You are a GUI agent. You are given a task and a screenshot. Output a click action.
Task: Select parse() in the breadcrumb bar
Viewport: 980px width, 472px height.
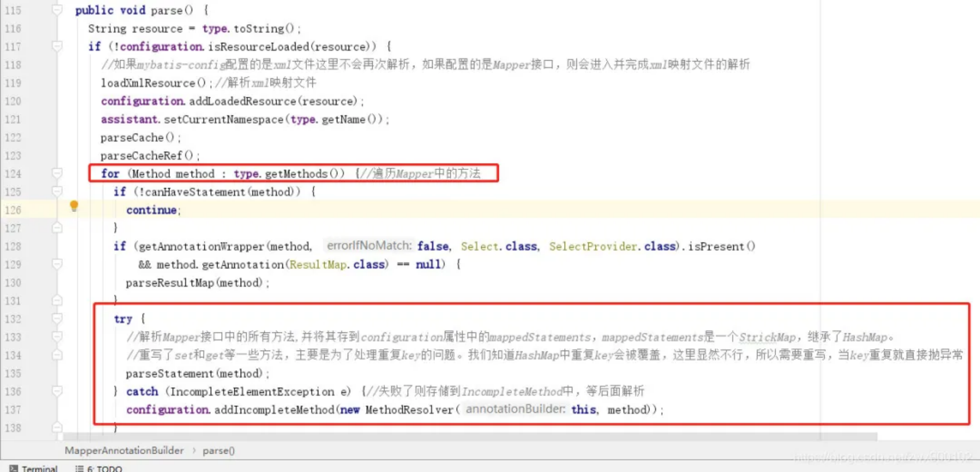pyautogui.click(x=218, y=451)
